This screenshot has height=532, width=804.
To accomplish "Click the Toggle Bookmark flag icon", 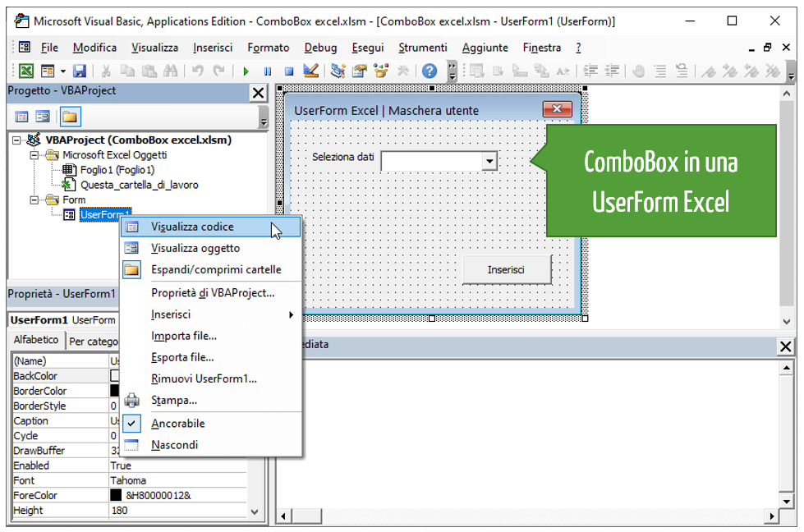I will (x=709, y=71).
